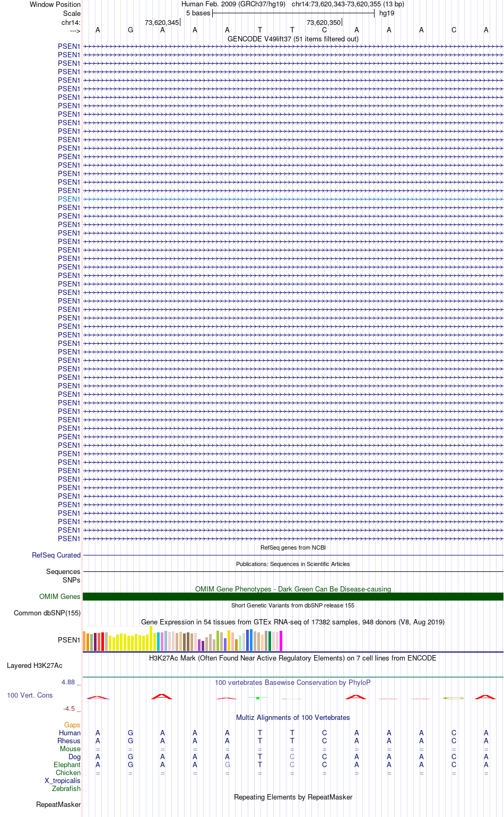Click the X_tropicalis alignment row label
Screen dimensions: 504x817
(x=63, y=781)
